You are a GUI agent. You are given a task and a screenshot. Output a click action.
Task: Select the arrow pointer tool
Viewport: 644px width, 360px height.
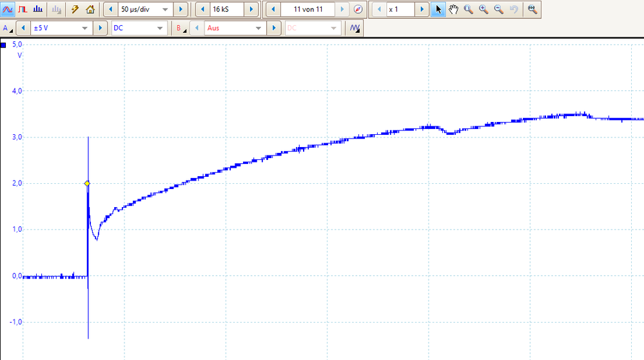coord(438,9)
